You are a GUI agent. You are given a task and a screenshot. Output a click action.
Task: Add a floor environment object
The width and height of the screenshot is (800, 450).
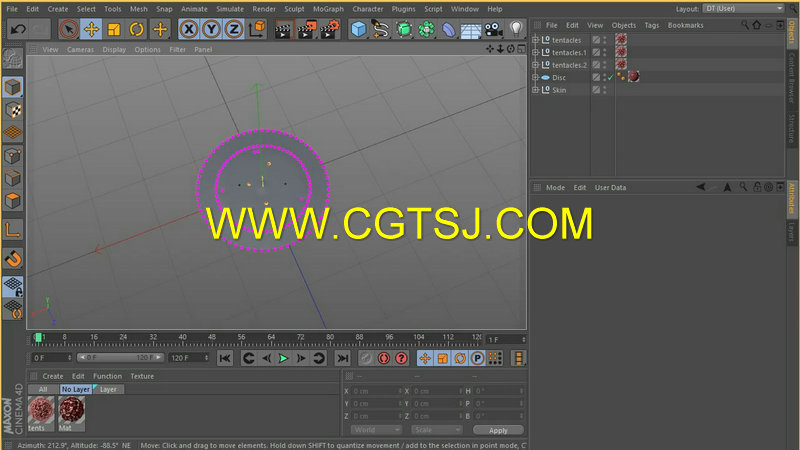(x=470, y=29)
